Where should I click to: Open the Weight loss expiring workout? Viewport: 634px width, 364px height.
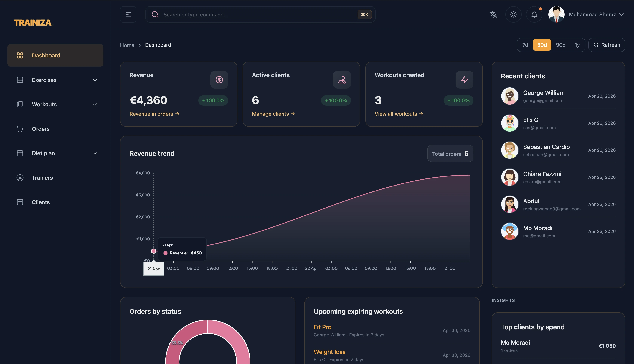click(329, 352)
